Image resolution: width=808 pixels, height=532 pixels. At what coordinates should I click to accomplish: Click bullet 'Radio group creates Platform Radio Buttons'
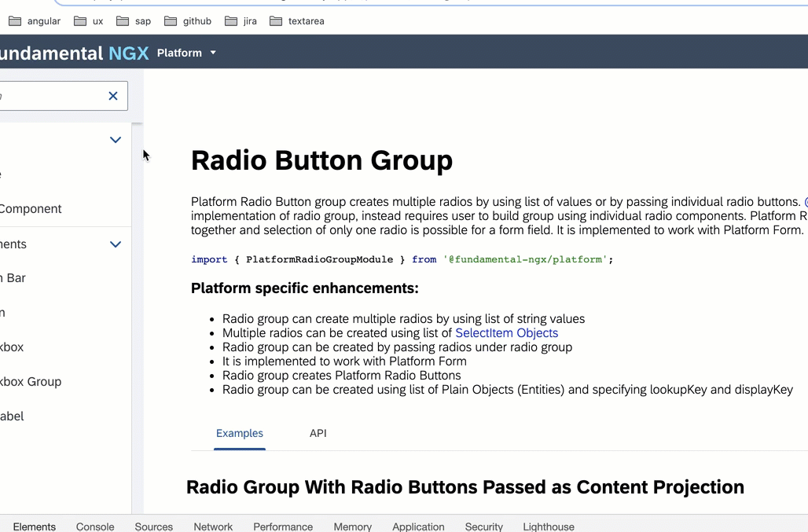coord(342,376)
